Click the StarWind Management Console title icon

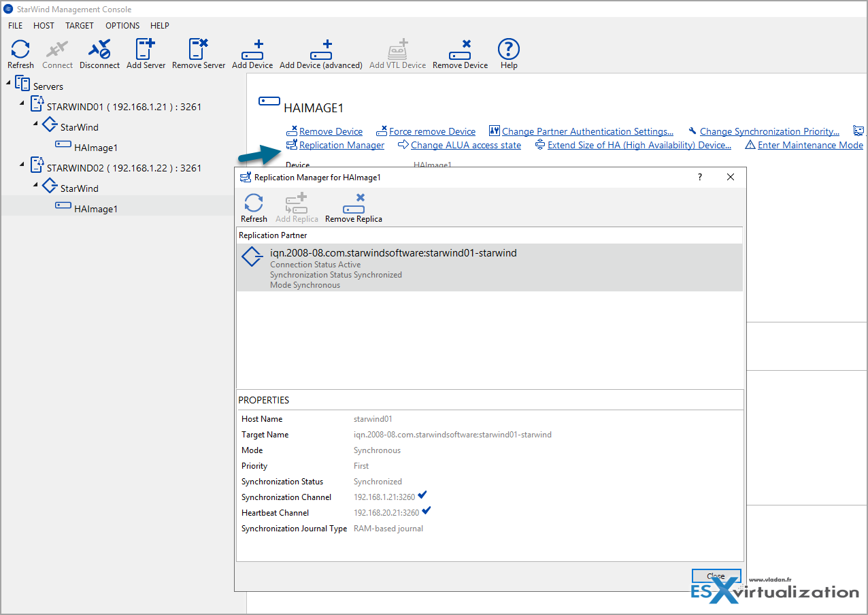[x=8, y=9]
